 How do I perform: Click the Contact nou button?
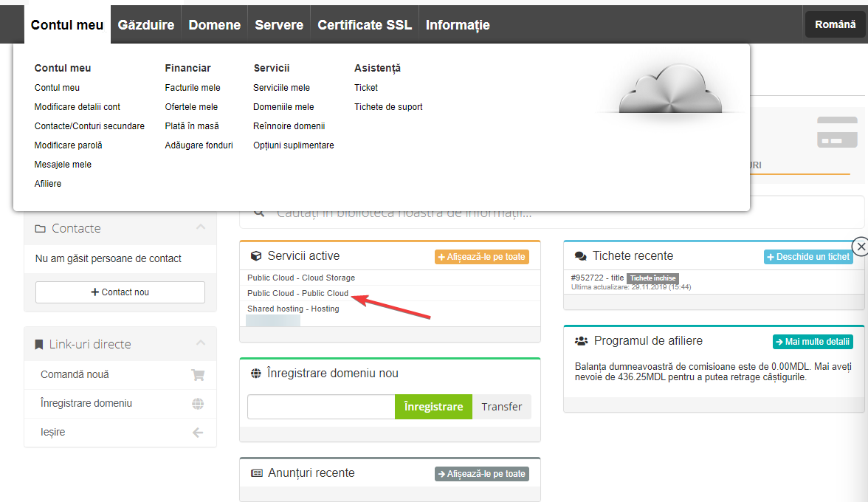coord(120,292)
